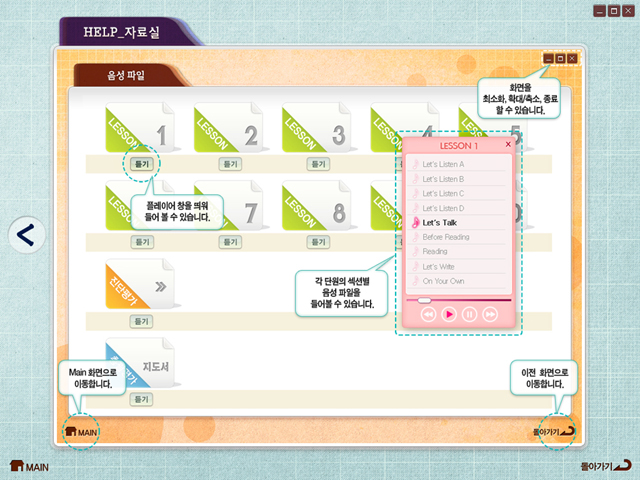Click the large left arrow navigation button
The image size is (640, 480).
pos(28,235)
